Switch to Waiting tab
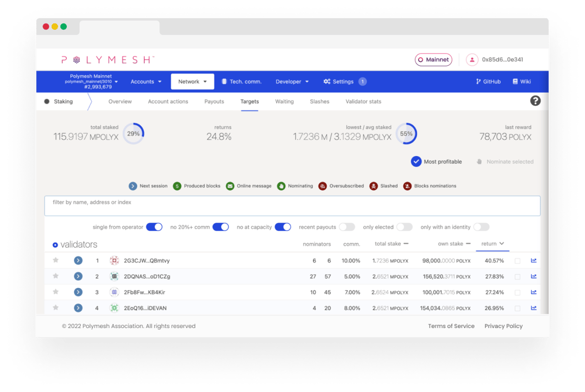This screenshot has width=585, height=392. 284,101
